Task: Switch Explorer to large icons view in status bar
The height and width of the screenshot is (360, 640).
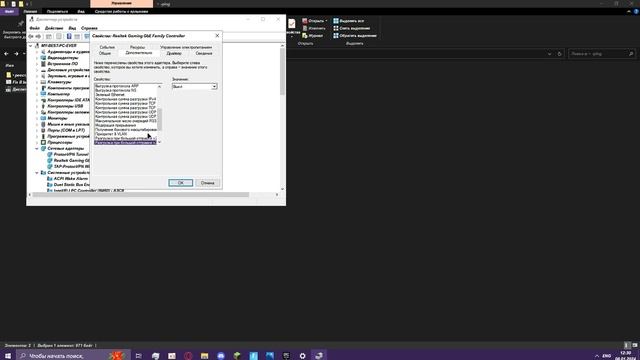Action: pos(635,345)
